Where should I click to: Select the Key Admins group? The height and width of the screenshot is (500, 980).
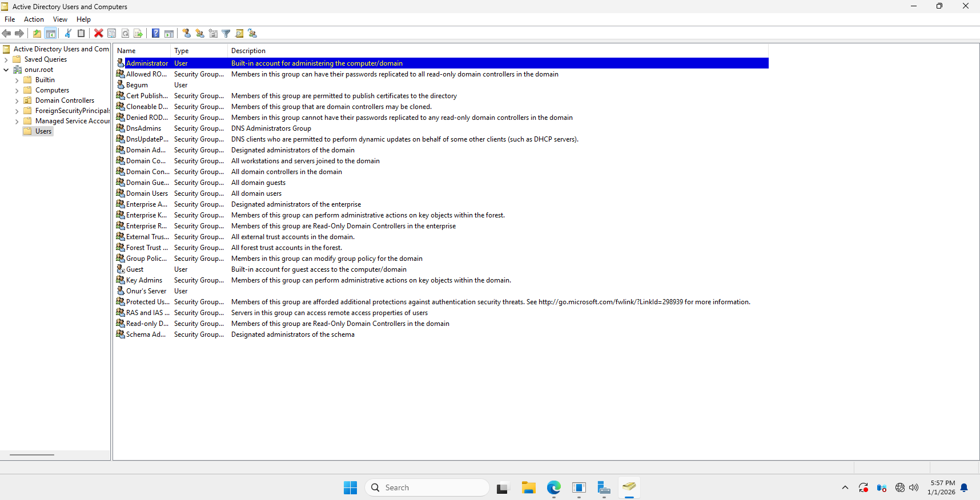click(144, 280)
